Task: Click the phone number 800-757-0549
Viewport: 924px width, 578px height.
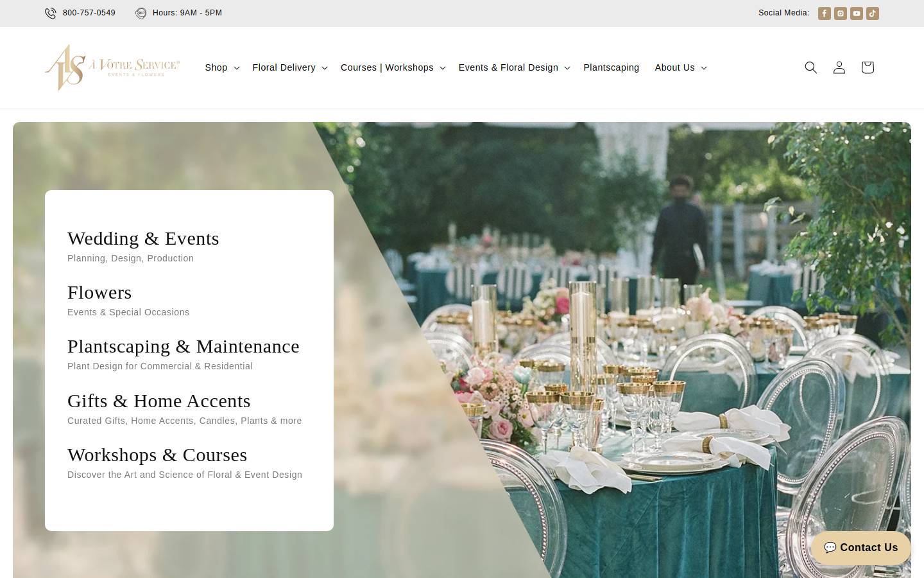Action: [x=89, y=13]
